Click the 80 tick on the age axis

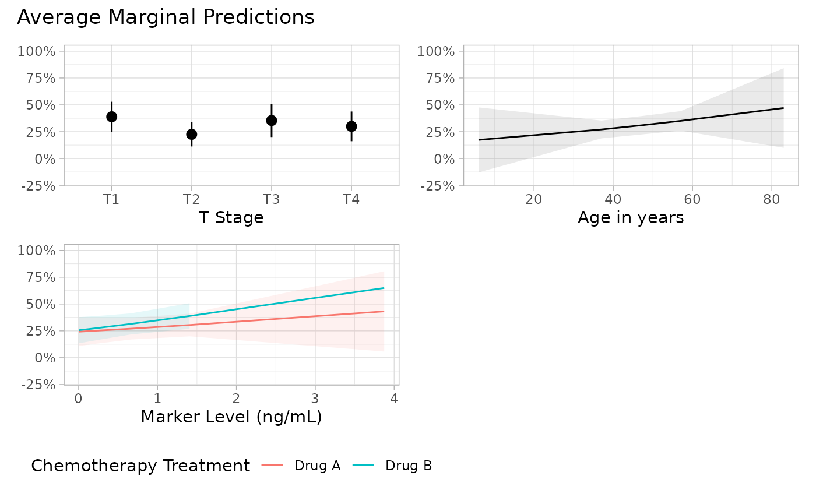pyautogui.click(x=771, y=199)
